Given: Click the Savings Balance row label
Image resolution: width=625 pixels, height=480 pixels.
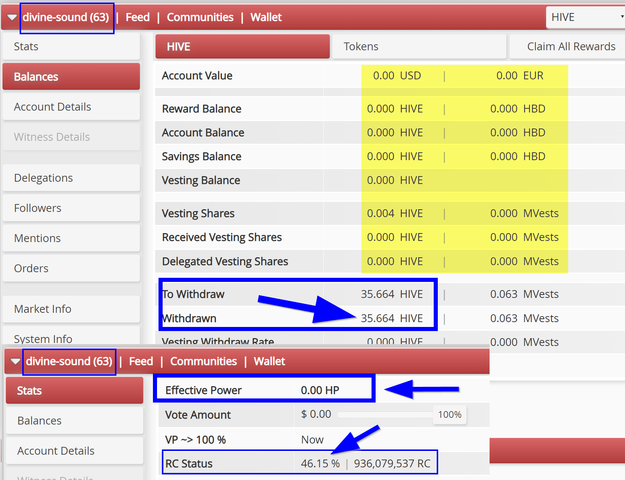Looking at the screenshot, I should pyautogui.click(x=201, y=157).
